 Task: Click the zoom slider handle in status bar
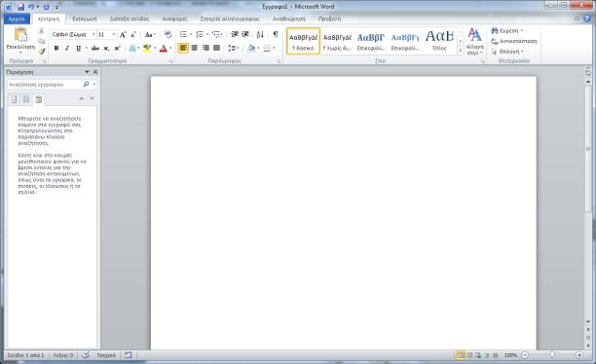(552, 355)
